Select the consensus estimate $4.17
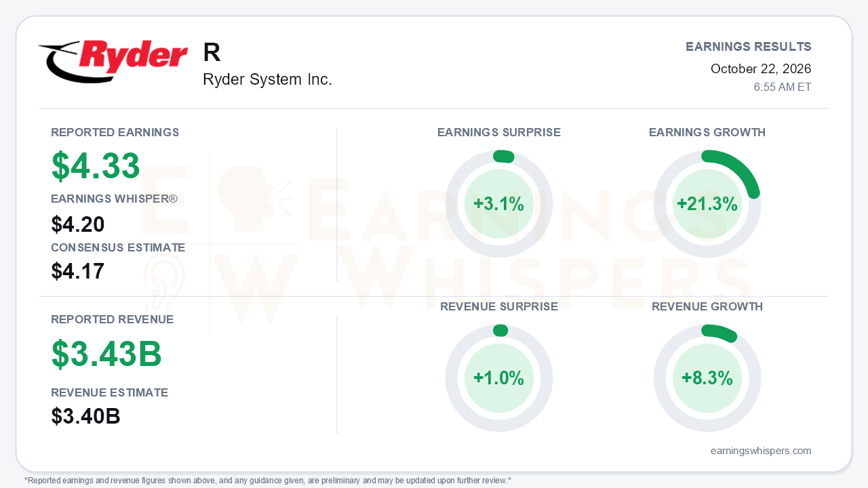Image resolution: width=868 pixels, height=488 pixels. click(78, 271)
